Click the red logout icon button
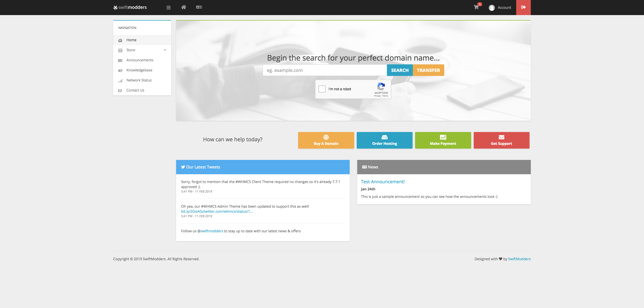644x308 pixels. pos(523,7)
